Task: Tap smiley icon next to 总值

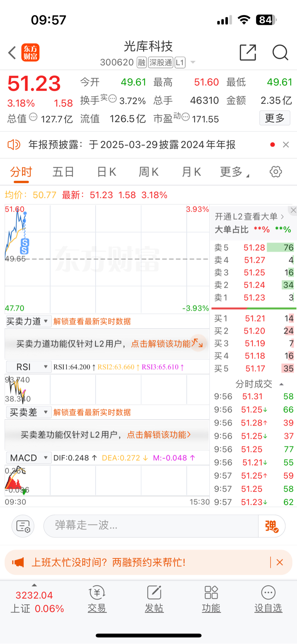Action: 33,117
